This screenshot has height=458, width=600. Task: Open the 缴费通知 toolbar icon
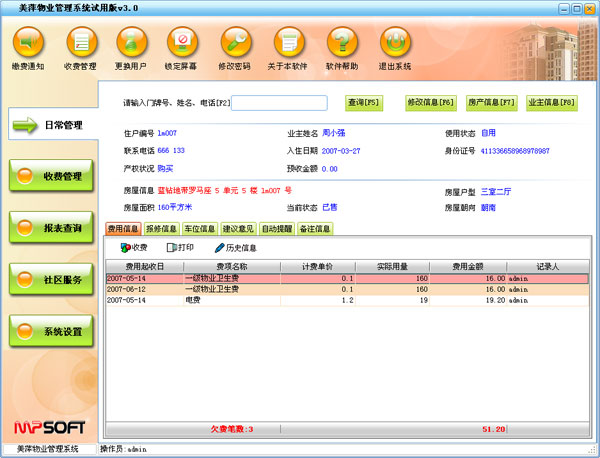point(29,45)
